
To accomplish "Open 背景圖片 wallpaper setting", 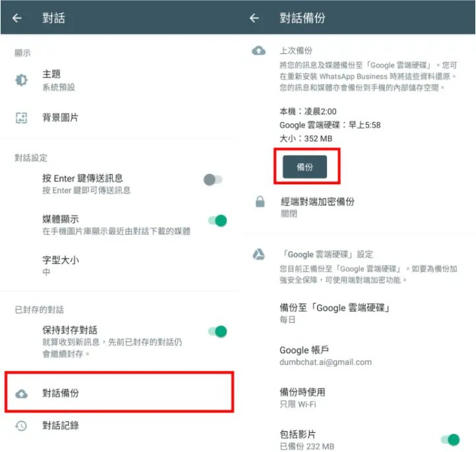I will (x=119, y=118).
